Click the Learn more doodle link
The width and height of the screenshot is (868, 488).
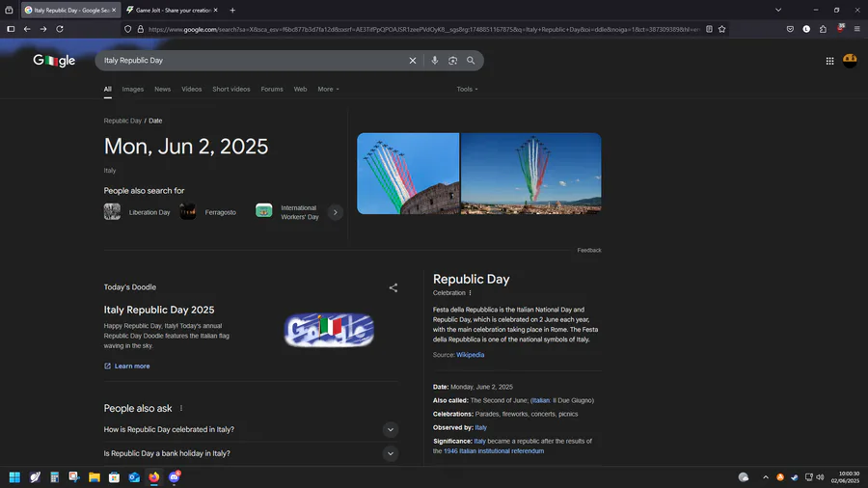point(126,366)
